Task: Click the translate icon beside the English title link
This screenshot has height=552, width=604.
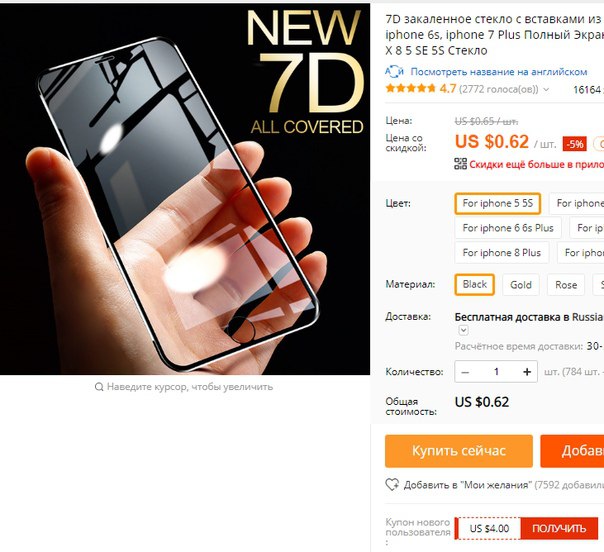Action: (394, 71)
